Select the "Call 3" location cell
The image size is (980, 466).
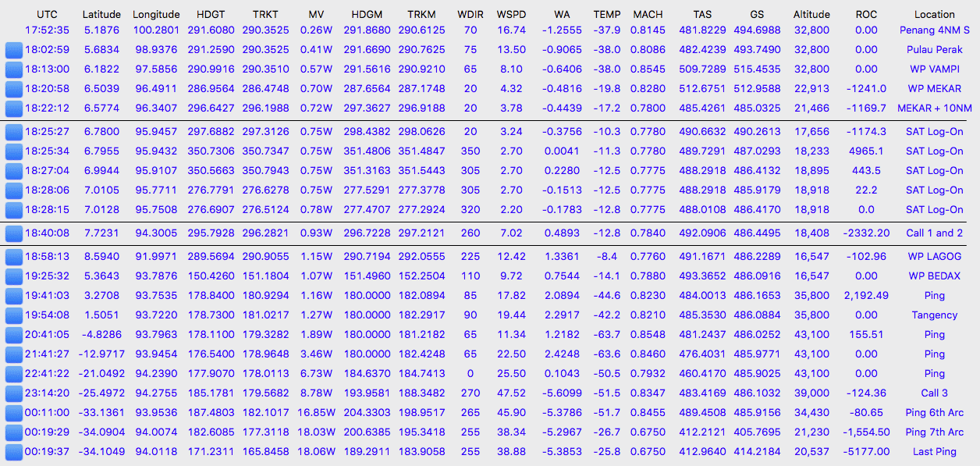coord(935,393)
